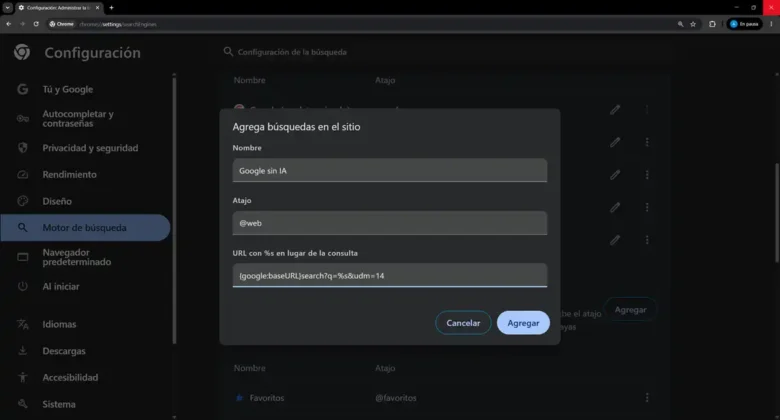Go to Privacidad y seguridad
This screenshot has width=780, height=420.
90,148
